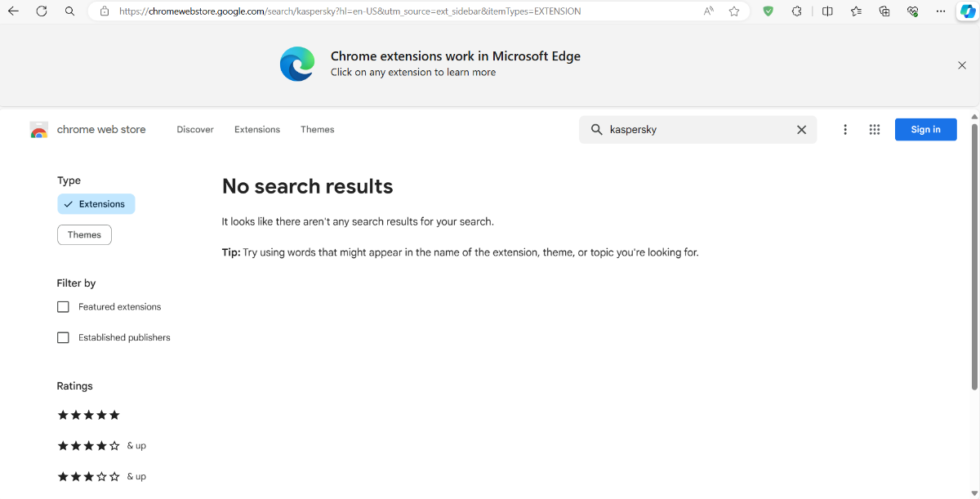This screenshot has height=499, width=980.
Task: Click the browser back arrow
Action: tap(13, 11)
